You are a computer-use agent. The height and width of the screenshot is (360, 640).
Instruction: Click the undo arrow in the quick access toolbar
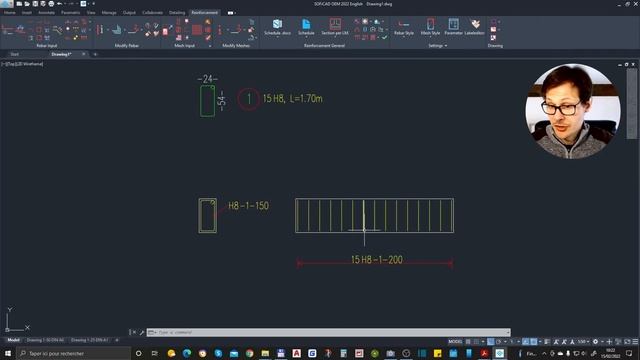coord(60,4)
